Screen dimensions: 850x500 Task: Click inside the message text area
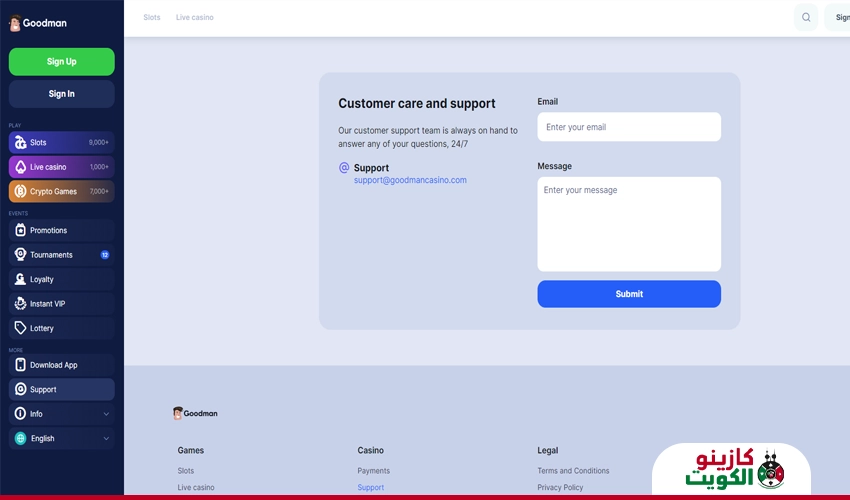click(628, 225)
